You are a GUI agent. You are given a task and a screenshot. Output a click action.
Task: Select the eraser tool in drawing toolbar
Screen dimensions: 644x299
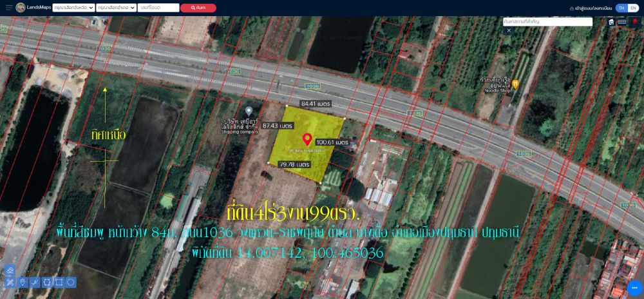click(10, 271)
